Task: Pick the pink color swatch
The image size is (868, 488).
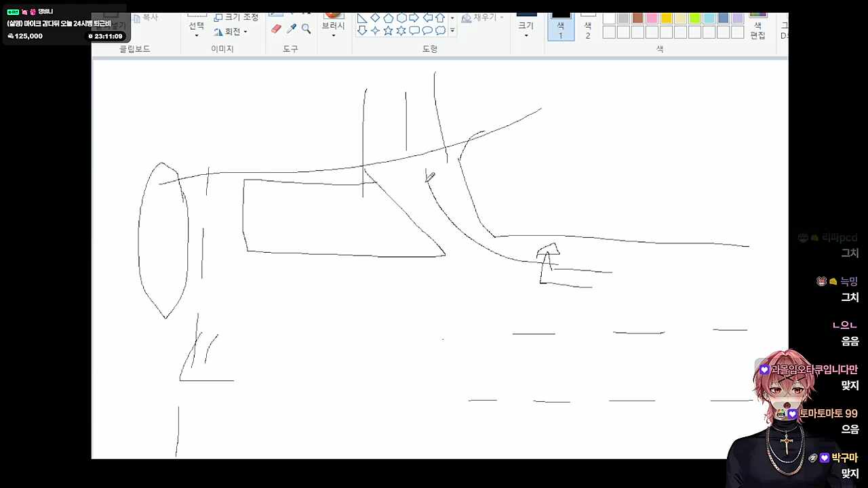Action: pos(652,18)
